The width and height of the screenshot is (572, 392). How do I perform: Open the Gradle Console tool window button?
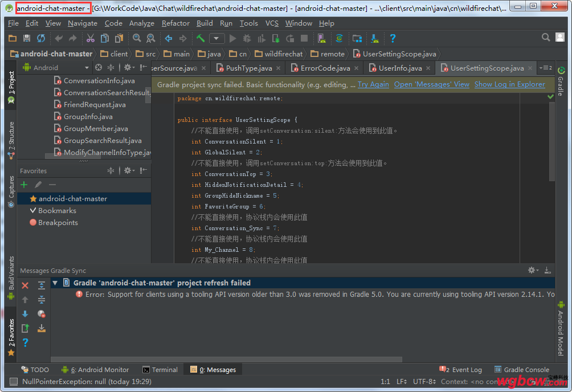(522, 370)
